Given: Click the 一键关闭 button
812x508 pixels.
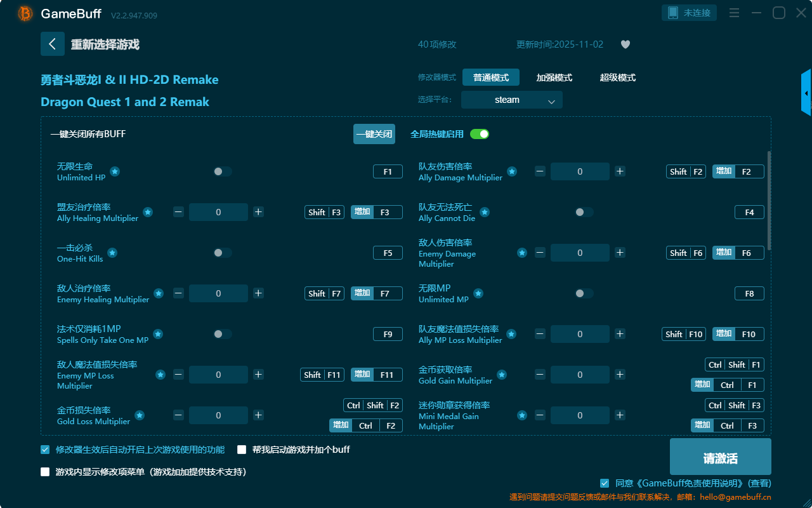Looking at the screenshot, I should (374, 134).
